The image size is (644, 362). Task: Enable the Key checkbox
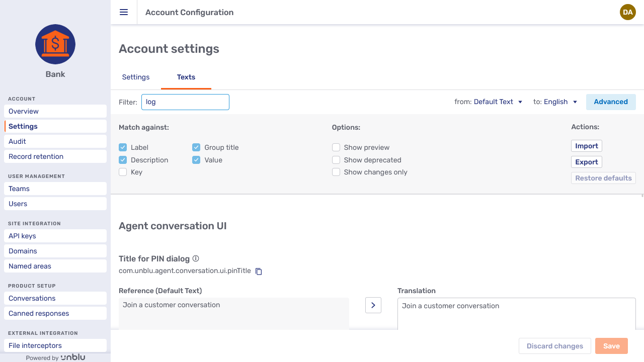click(x=123, y=172)
